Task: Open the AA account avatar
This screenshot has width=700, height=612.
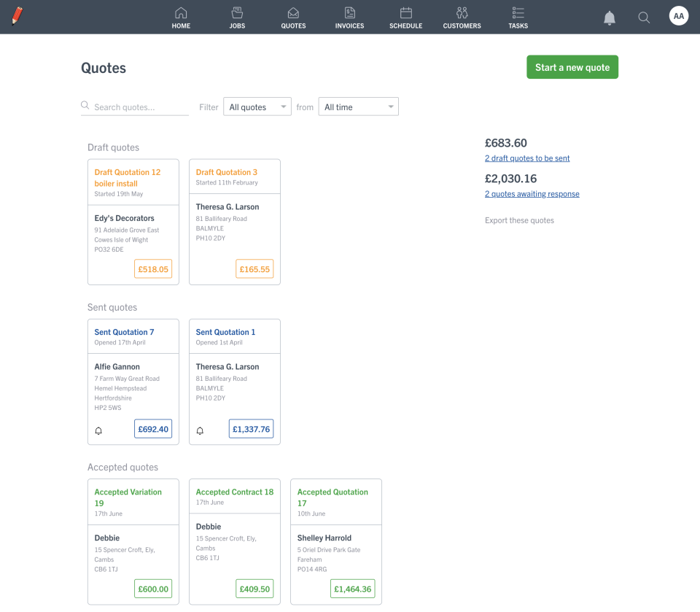Action: pos(678,15)
